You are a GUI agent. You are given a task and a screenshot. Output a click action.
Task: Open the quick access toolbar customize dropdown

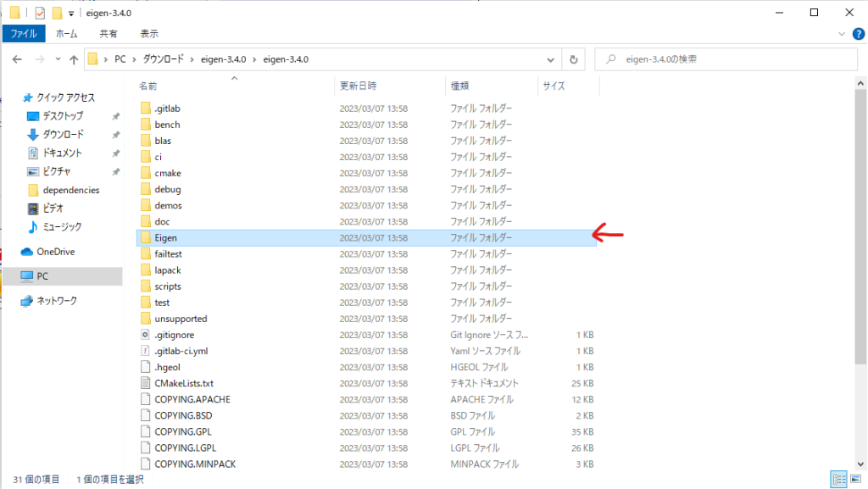(x=71, y=14)
